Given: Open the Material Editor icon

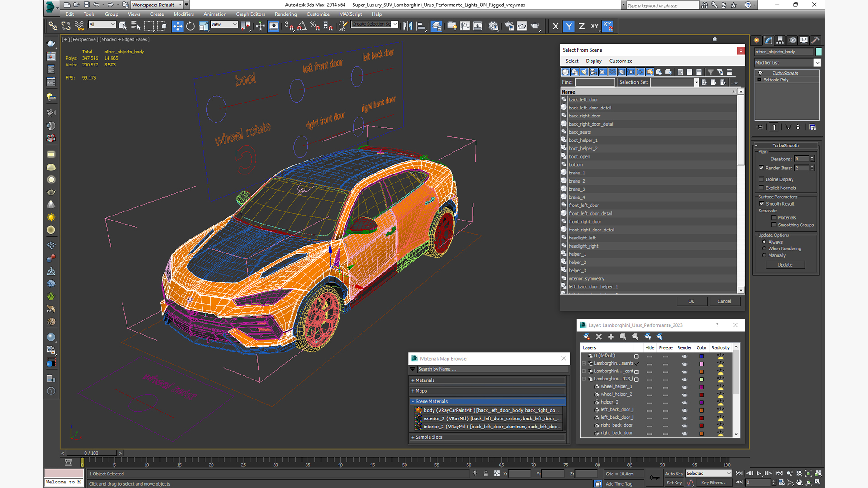Looking at the screenshot, I should tap(493, 26).
